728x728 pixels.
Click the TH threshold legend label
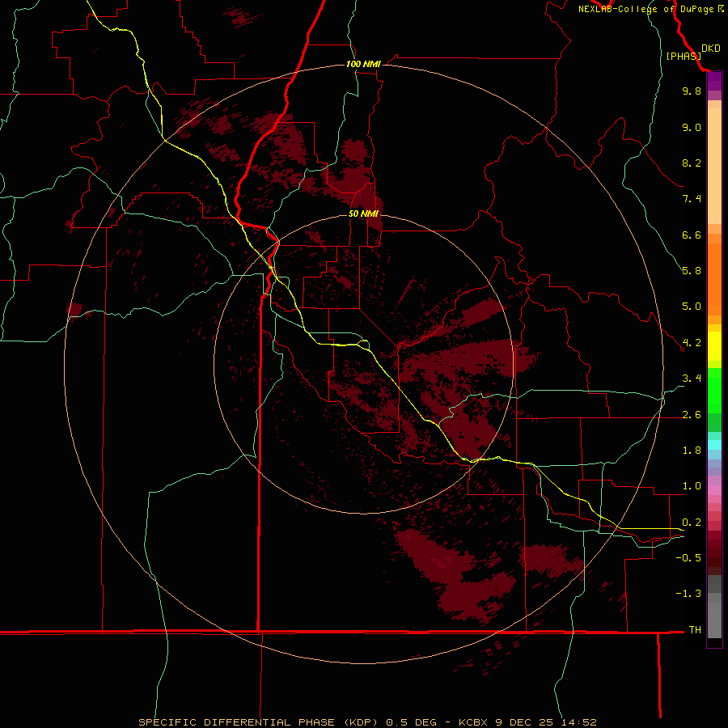coord(695,629)
